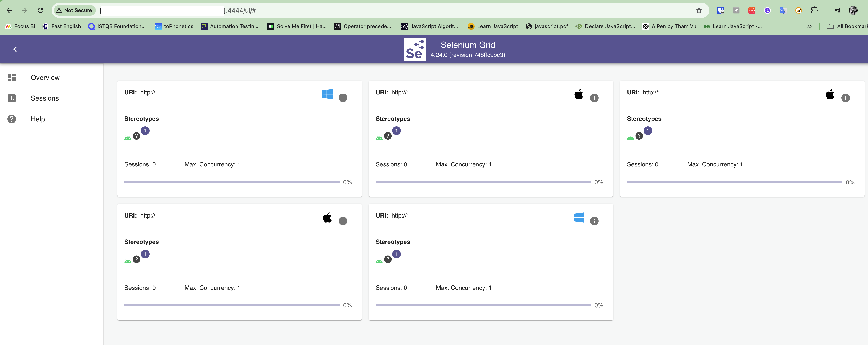Open info for top-right macOS node
This screenshot has height=345, width=868.
click(x=845, y=98)
